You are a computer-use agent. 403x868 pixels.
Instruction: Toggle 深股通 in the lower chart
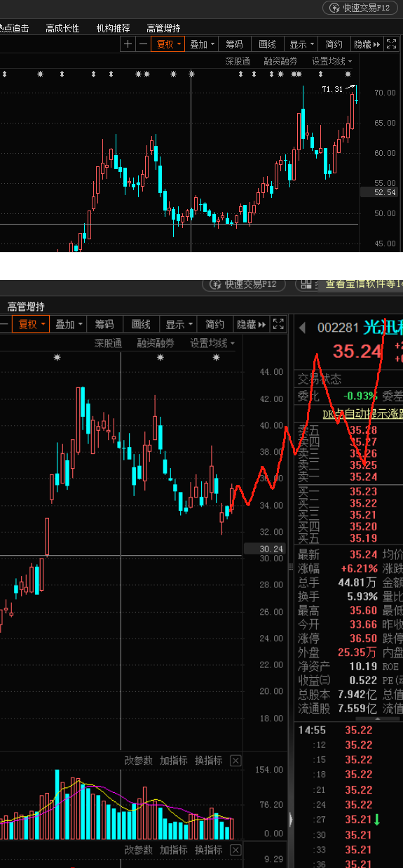coord(108,343)
